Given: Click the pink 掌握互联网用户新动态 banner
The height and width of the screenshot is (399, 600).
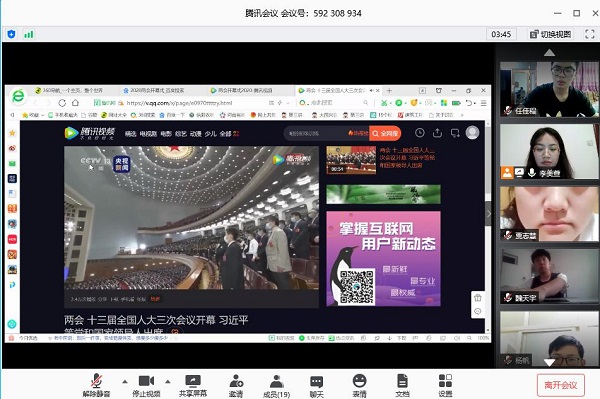Looking at the screenshot, I should pyautogui.click(x=383, y=259).
